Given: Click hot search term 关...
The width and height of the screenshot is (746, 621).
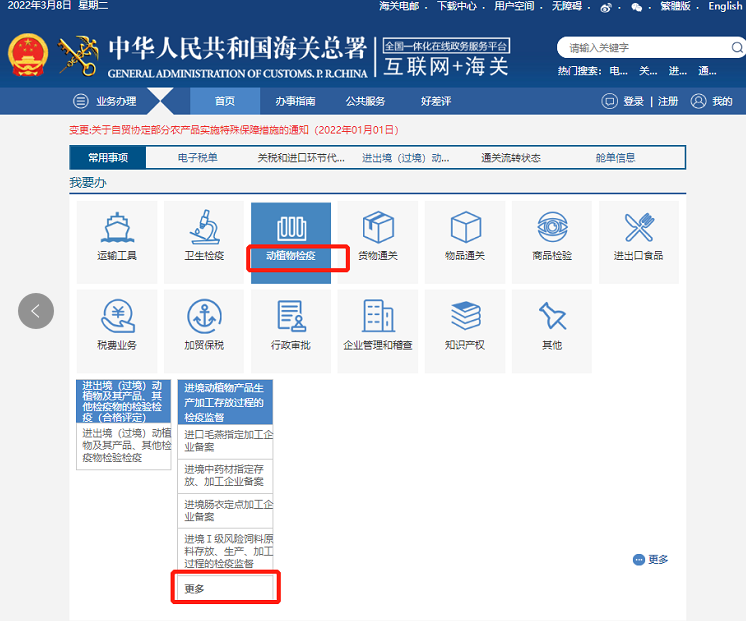Looking at the screenshot, I should [648, 71].
